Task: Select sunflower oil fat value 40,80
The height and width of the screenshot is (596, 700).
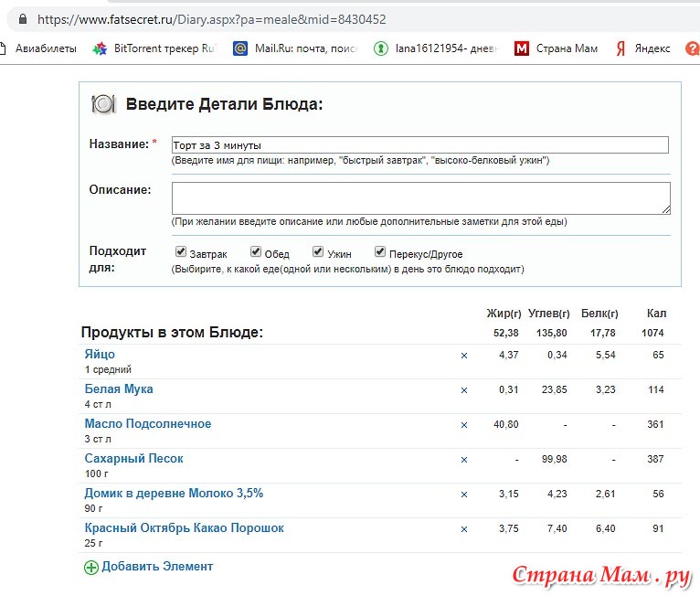Action: click(x=505, y=424)
